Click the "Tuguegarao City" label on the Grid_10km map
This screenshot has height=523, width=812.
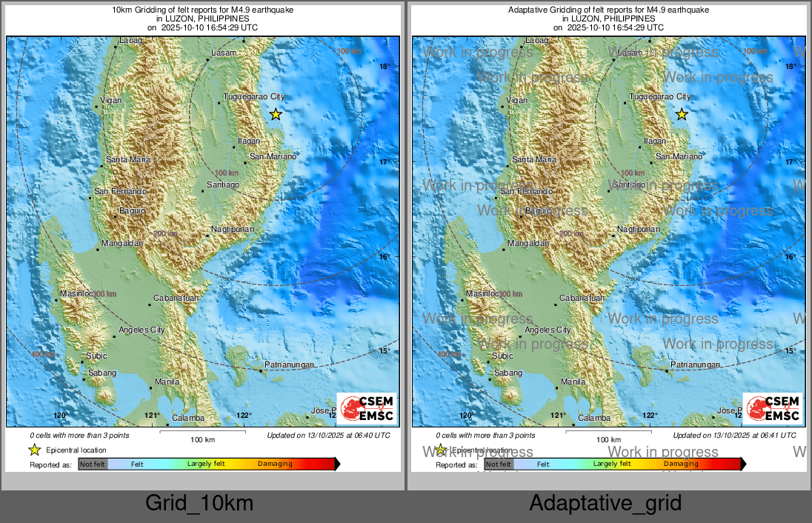coord(253,97)
